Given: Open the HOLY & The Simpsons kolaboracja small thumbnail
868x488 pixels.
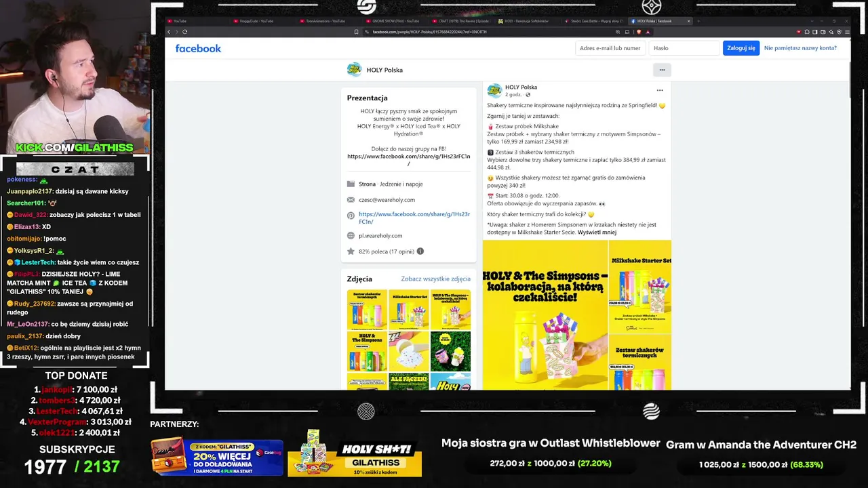Looking at the screenshot, I should click(451, 310).
